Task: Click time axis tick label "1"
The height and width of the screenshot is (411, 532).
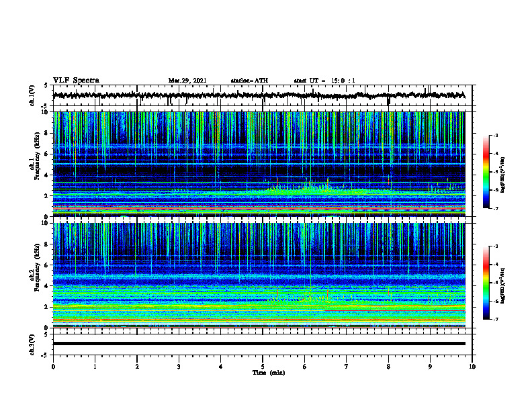Action: (x=95, y=367)
